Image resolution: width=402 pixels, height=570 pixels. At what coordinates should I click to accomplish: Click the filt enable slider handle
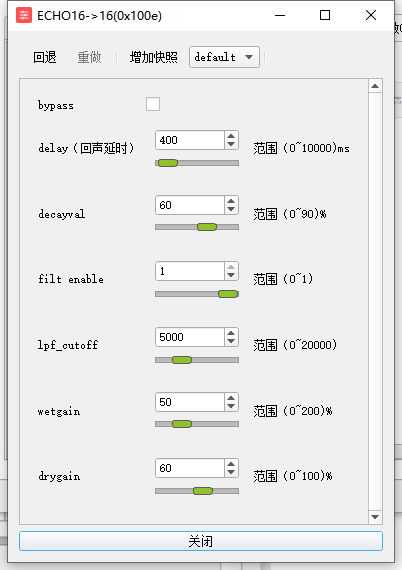point(228,294)
